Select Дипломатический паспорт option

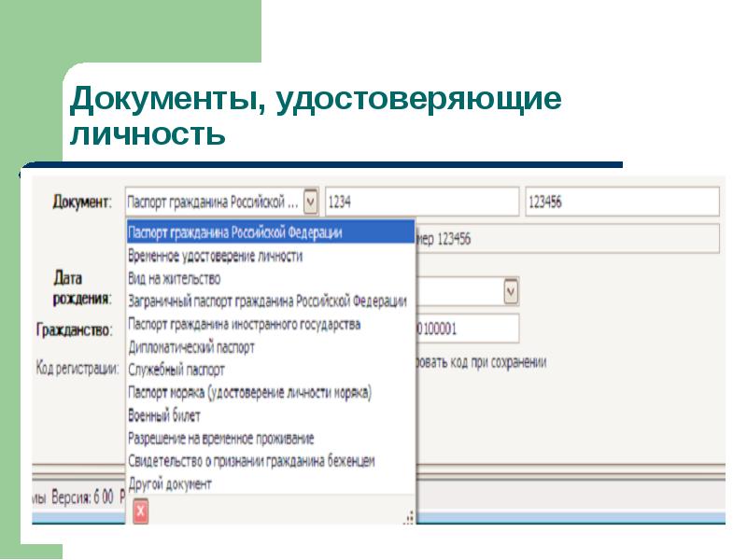tap(190, 346)
